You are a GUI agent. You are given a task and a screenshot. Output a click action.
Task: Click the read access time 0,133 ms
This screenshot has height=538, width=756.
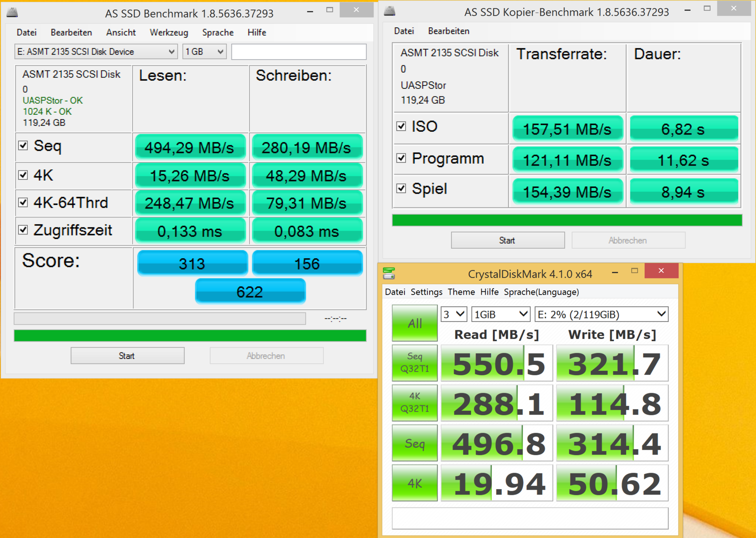tap(190, 231)
